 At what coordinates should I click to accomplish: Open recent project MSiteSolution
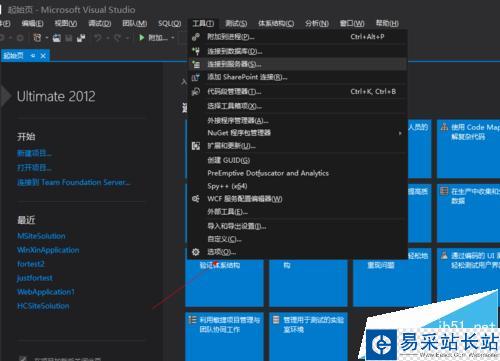point(41,236)
